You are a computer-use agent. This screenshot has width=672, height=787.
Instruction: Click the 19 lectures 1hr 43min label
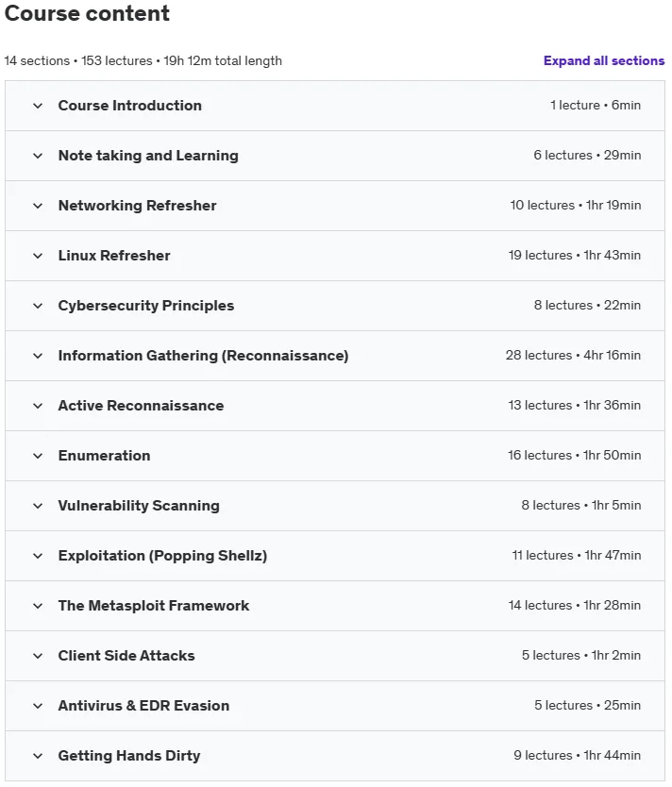point(575,256)
